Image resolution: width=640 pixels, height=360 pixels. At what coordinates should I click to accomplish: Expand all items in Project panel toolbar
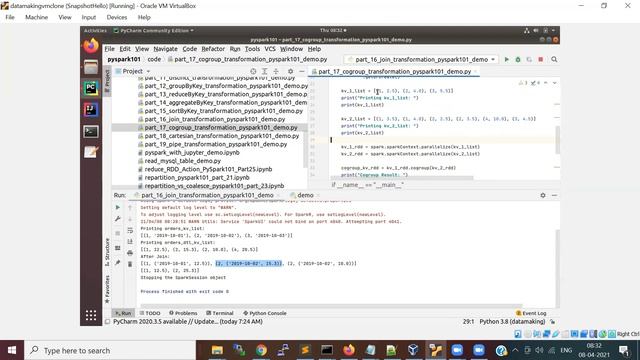[x=264, y=71]
